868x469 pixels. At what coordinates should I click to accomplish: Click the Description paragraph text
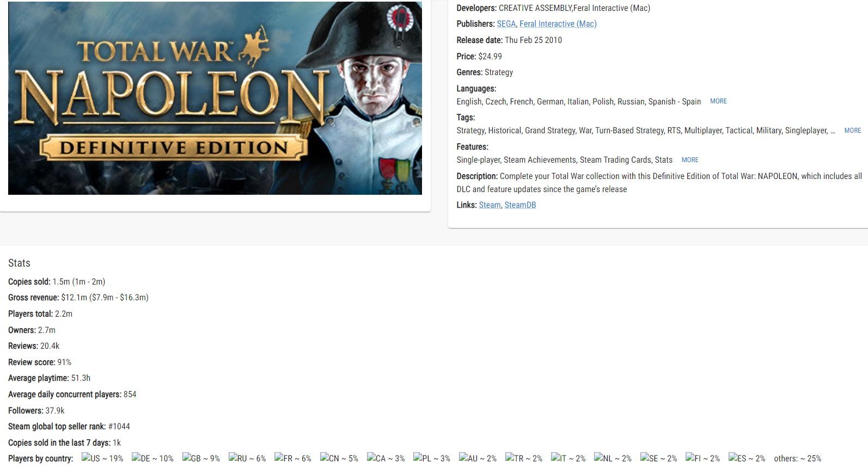click(659, 183)
